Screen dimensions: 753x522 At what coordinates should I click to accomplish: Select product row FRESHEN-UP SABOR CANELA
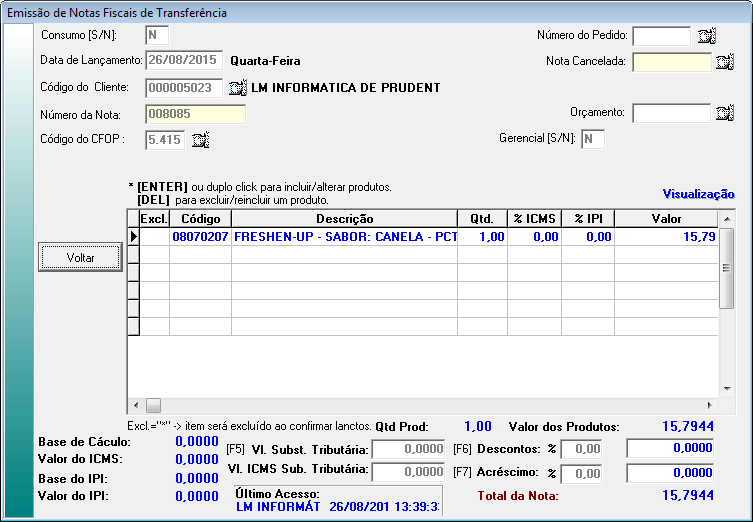[344, 236]
